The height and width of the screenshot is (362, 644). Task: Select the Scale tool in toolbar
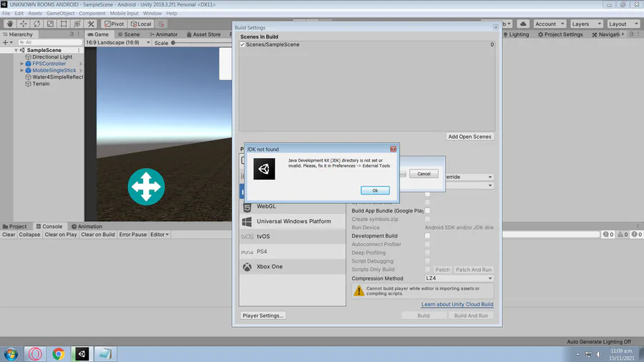(50, 24)
